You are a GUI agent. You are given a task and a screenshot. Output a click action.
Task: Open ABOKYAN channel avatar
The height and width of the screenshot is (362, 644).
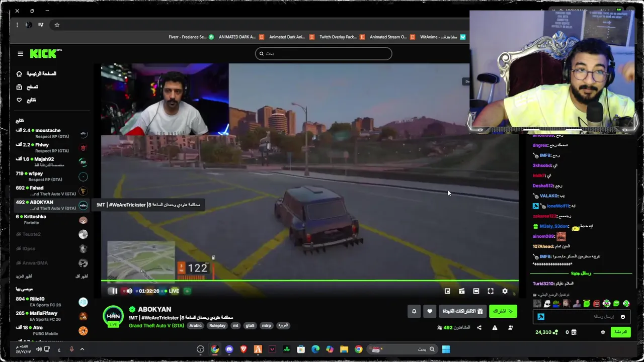(x=113, y=316)
